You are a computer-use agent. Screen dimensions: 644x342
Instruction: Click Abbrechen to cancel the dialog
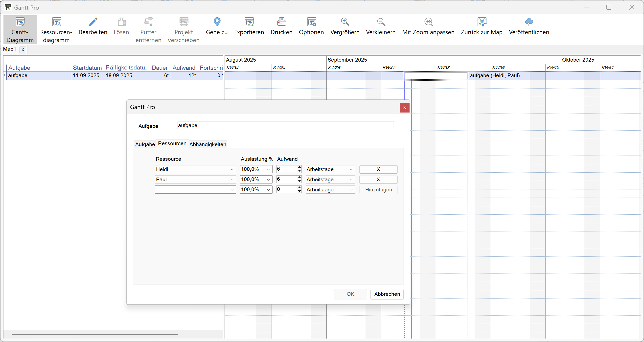tap(387, 294)
